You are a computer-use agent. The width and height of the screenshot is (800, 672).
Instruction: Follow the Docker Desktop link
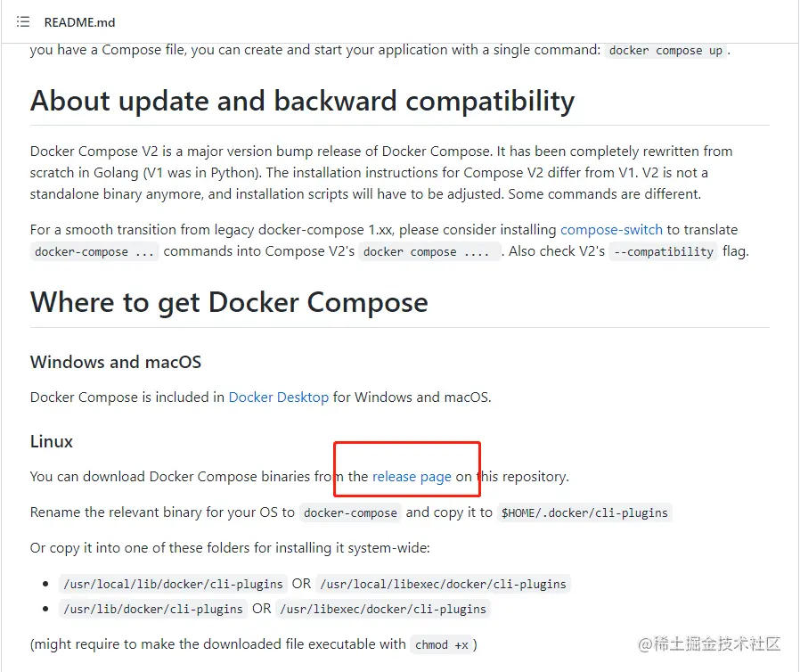279,397
